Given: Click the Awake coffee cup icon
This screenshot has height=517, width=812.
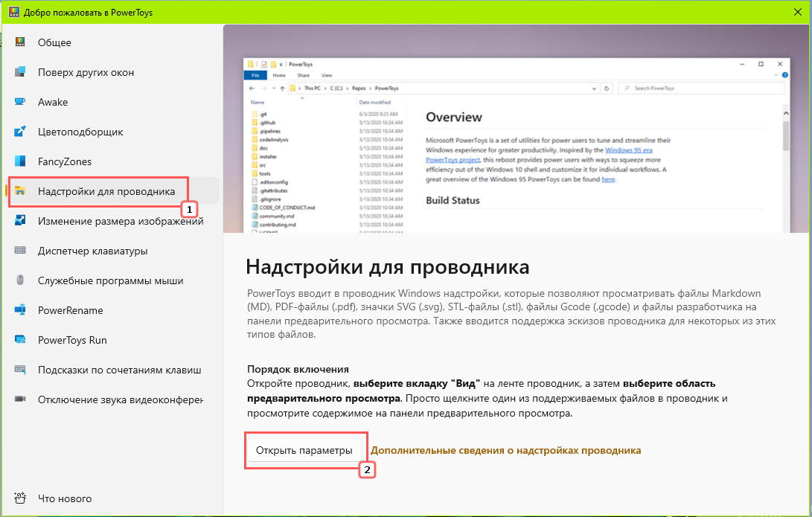Looking at the screenshot, I should (20, 101).
